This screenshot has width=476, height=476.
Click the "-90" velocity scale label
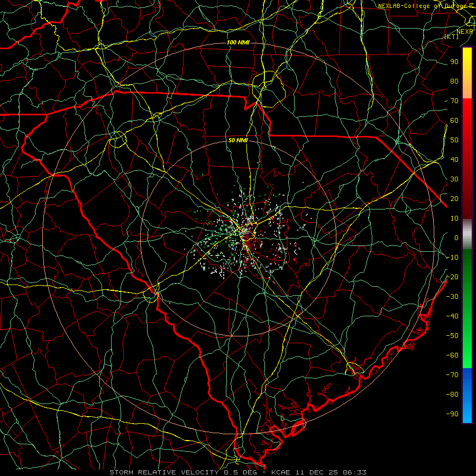(452, 414)
